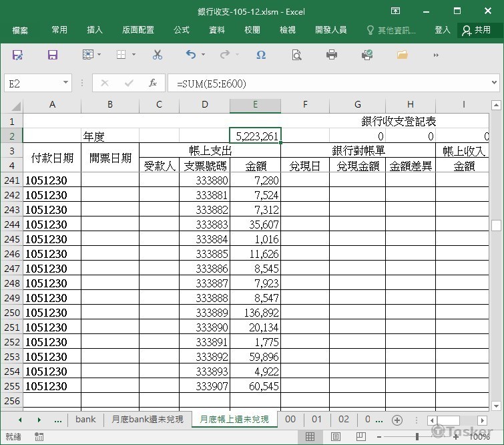This screenshot has width=504, height=445.
Task: Expand the formula bar chevron
Action: pyautogui.click(x=495, y=83)
